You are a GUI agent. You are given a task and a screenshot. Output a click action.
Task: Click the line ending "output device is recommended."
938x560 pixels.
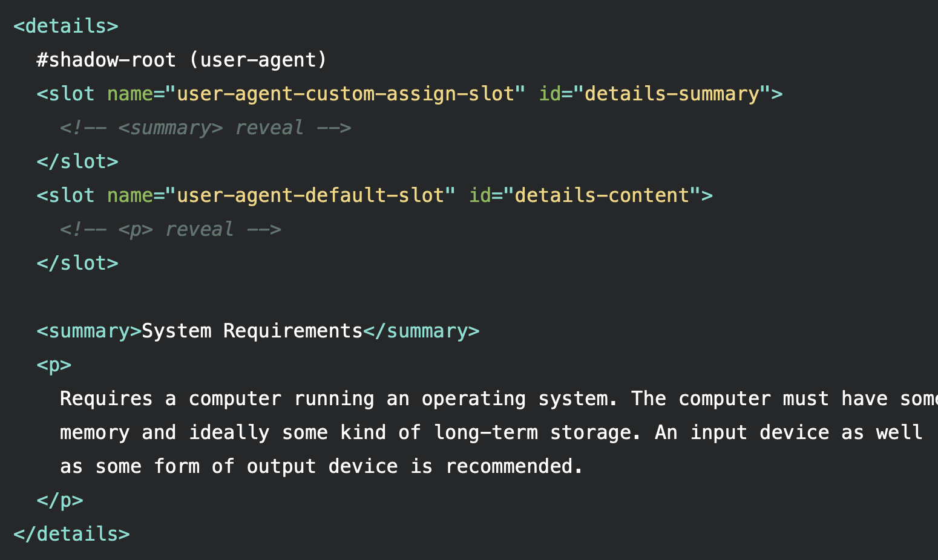(x=321, y=466)
